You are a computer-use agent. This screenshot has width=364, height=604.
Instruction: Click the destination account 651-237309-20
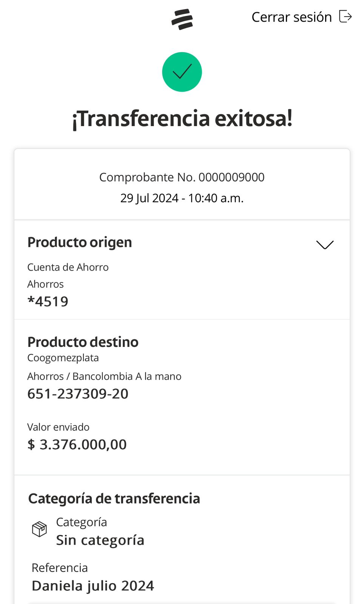[x=78, y=394]
